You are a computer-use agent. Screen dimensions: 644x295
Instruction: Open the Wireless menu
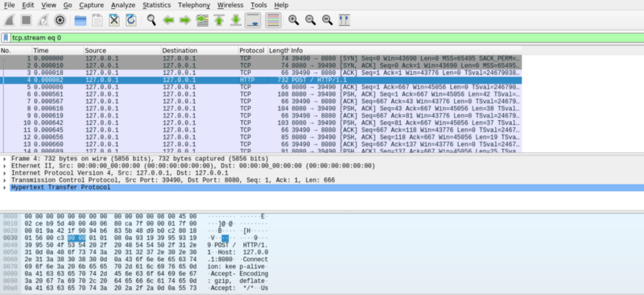230,6
